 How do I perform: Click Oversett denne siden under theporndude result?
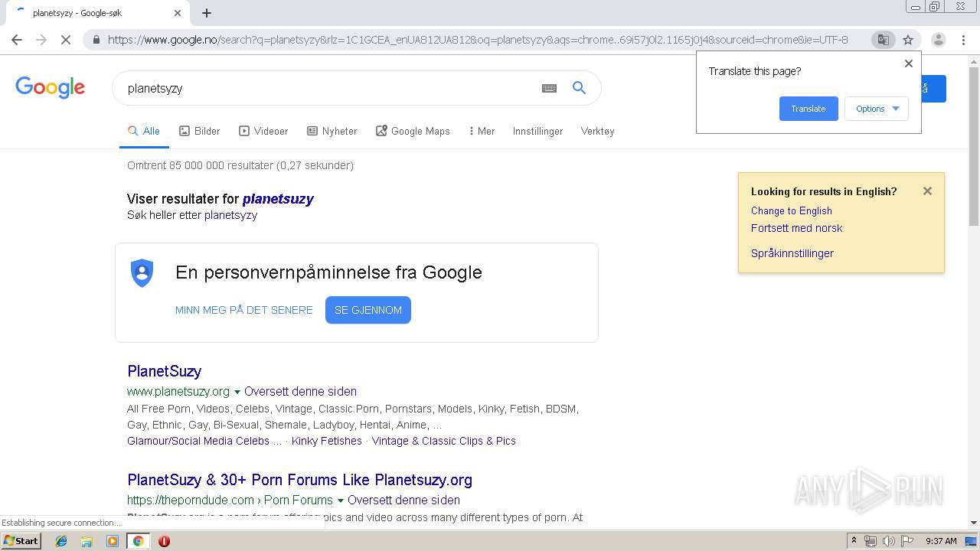point(403,500)
